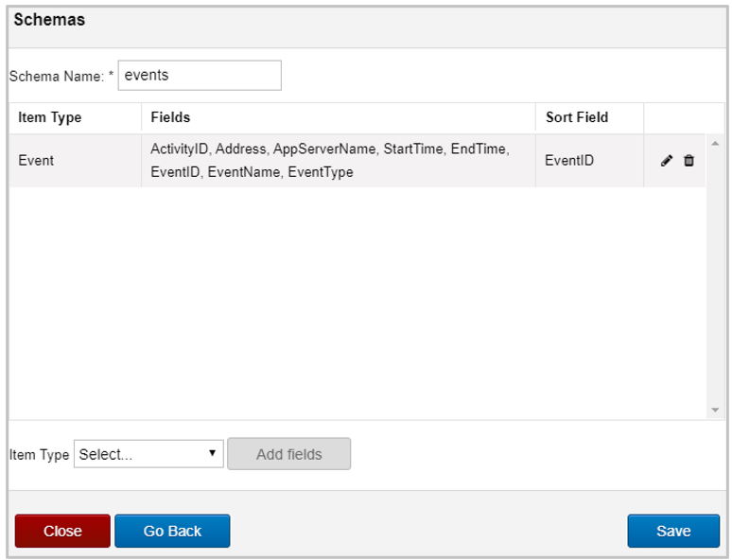The width and height of the screenshot is (732, 560).
Task: Open the Item Type Select dropdown
Action: tap(148, 453)
